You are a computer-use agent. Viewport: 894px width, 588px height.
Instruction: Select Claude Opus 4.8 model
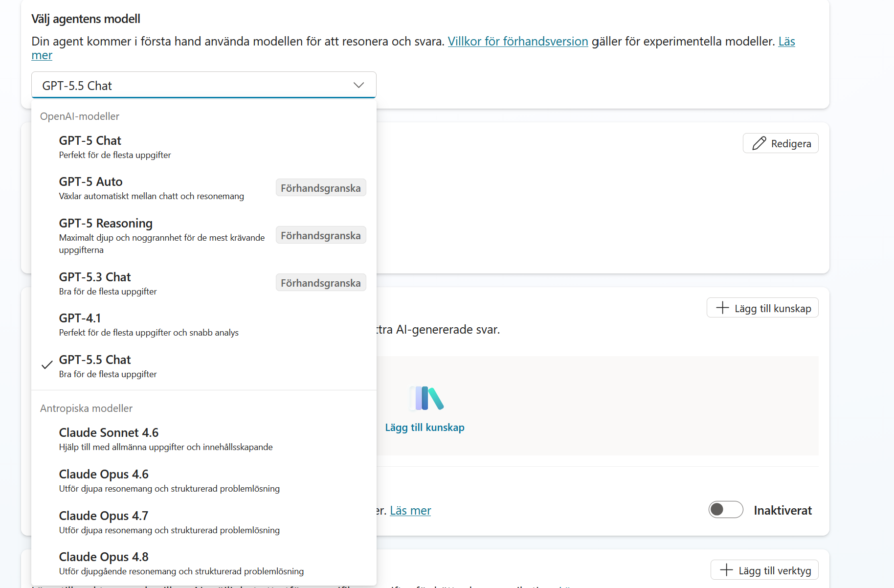(203, 564)
